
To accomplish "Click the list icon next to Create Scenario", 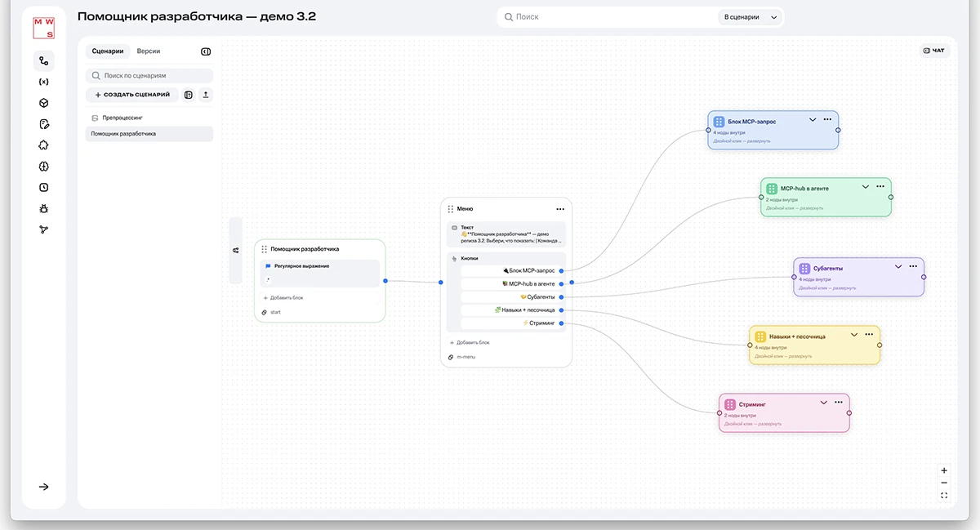I will point(189,95).
